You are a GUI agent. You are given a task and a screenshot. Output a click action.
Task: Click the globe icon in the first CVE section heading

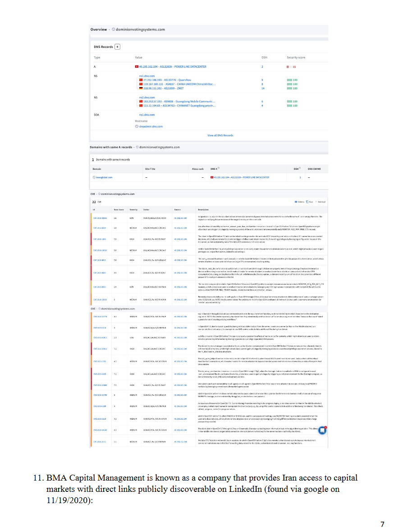[99, 194]
